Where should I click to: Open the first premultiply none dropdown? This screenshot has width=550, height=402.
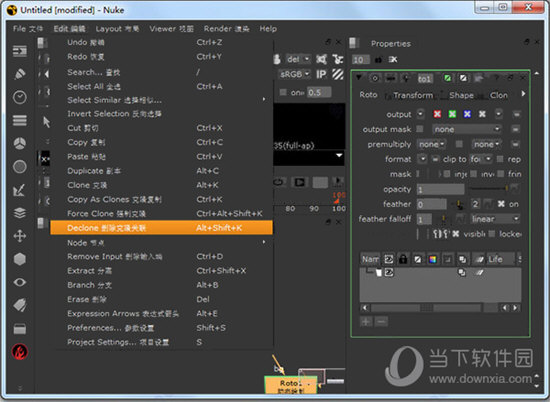click(431, 144)
